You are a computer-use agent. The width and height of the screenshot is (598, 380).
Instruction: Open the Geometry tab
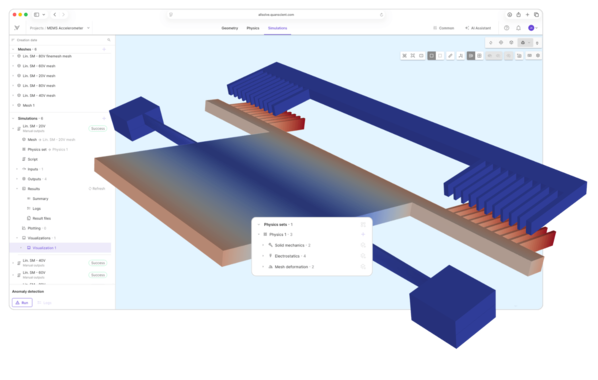click(230, 28)
